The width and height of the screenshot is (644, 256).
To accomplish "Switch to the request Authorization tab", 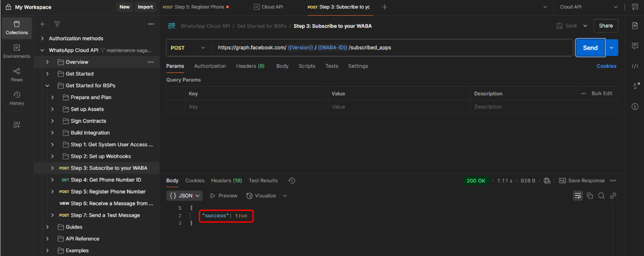I will point(210,66).
